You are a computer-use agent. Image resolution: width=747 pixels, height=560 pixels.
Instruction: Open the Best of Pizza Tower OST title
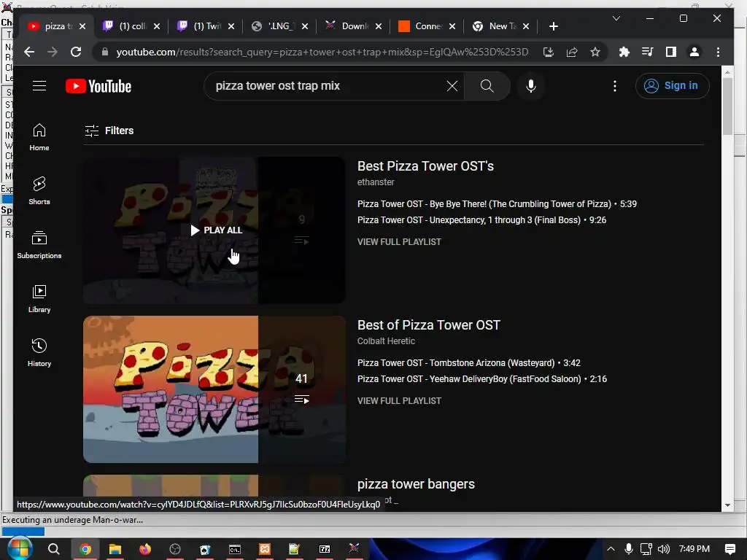(x=429, y=325)
